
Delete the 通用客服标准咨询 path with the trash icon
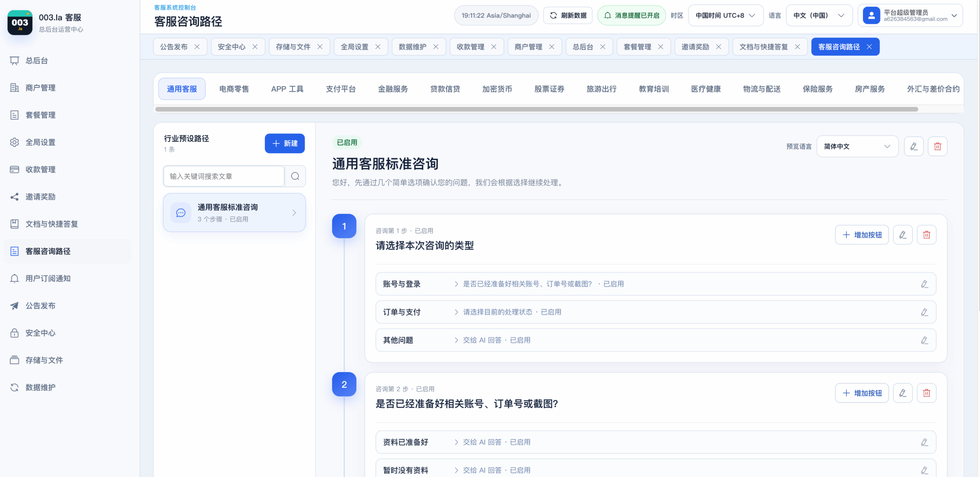pyautogui.click(x=938, y=146)
